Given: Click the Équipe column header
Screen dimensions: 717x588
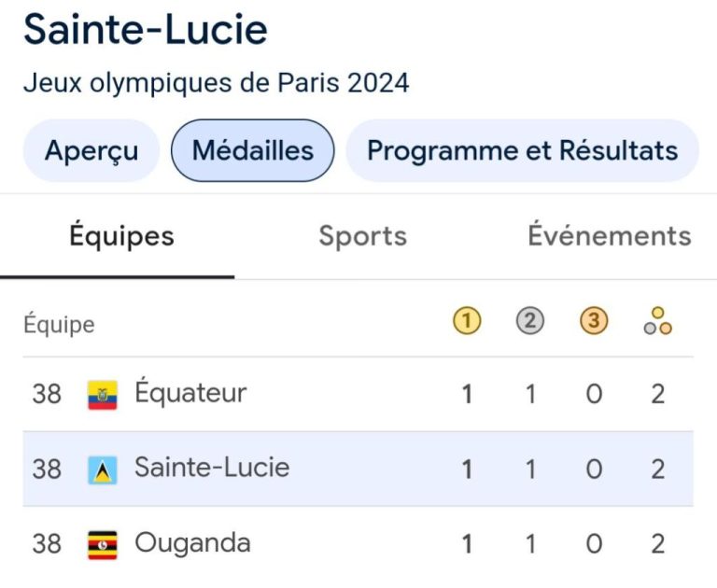Looking at the screenshot, I should (x=59, y=325).
